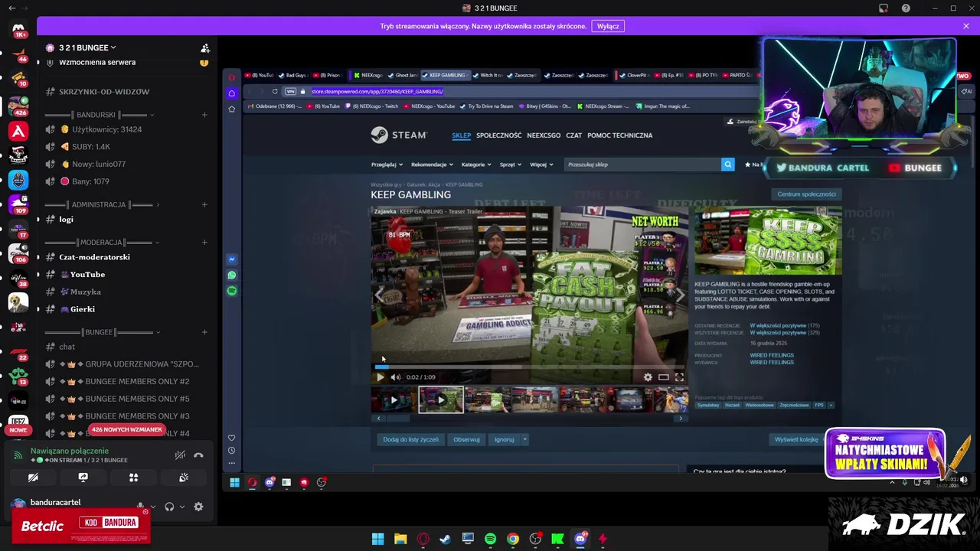Enter fullscreen on the trailer player
Screen dimensions: 980x551
click(679, 377)
